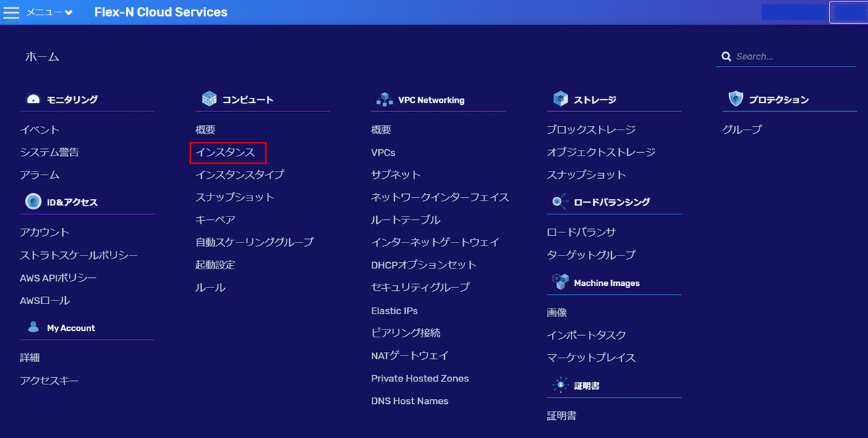Click the Machine Images icon
The height and width of the screenshot is (438, 868).
(560, 283)
